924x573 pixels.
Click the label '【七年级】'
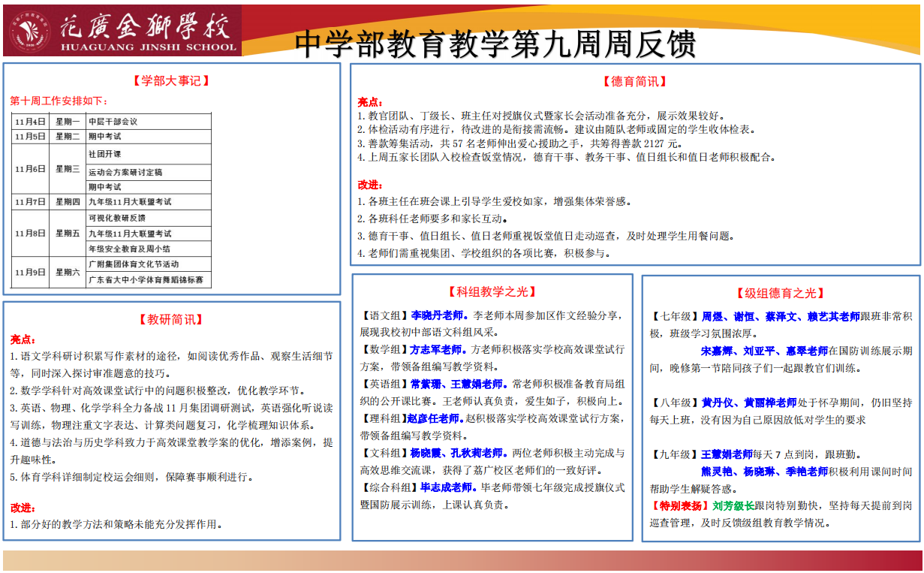[675, 317]
